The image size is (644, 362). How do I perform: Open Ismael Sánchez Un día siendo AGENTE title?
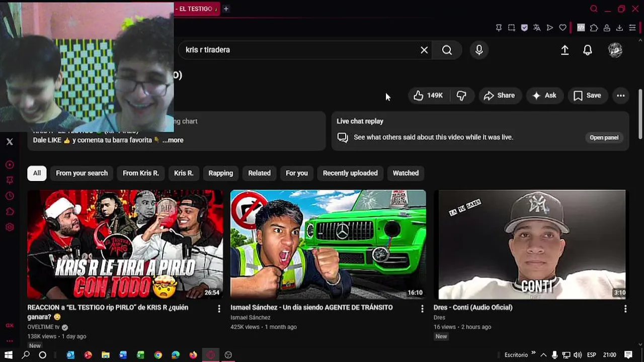click(x=311, y=307)
